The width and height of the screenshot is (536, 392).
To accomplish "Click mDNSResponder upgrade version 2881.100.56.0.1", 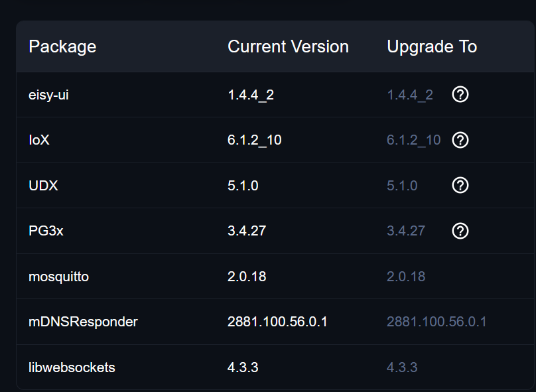I will [436, 322].
